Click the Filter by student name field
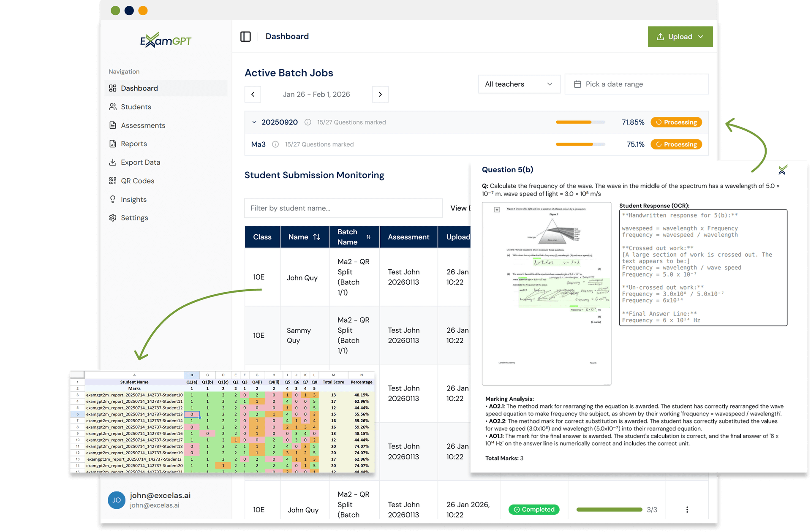 click(x=343, y=208)
